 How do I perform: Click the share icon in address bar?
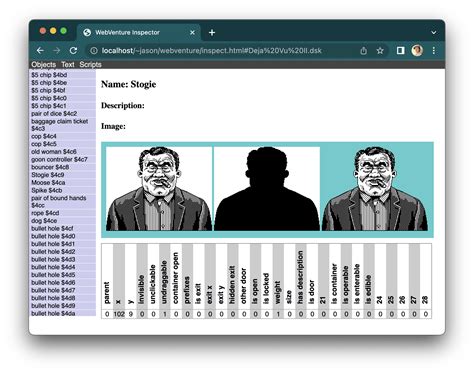tap(363, 51)
